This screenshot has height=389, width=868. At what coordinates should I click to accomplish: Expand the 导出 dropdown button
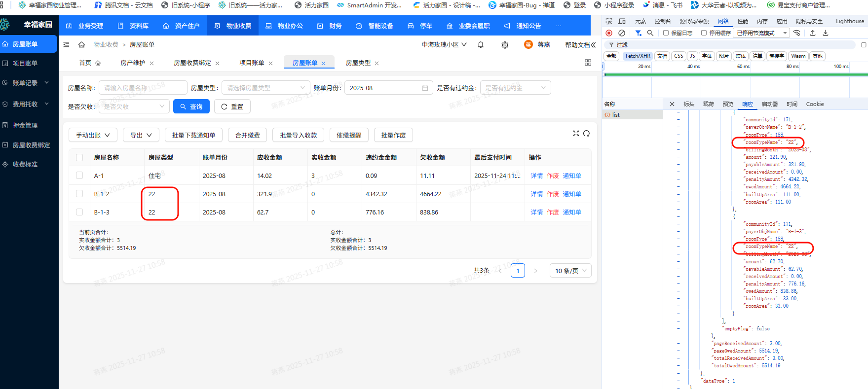click(x=141, y=135)
